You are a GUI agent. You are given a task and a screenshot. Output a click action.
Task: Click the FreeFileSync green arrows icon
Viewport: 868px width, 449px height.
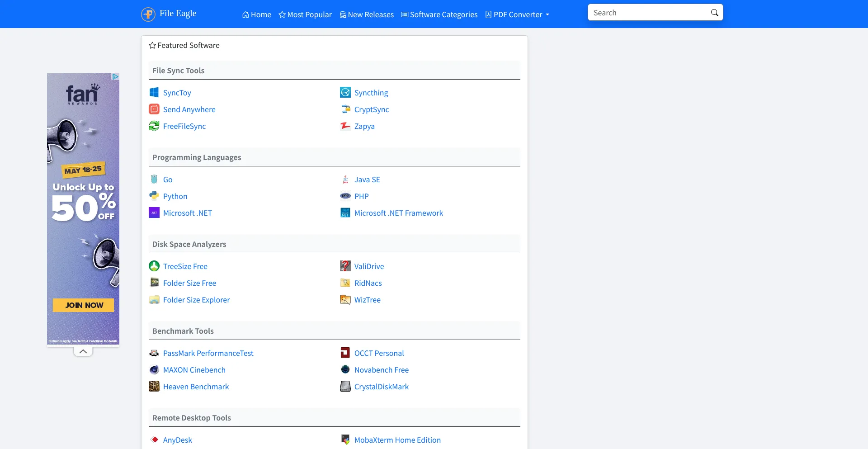click(x=154, y=126)
